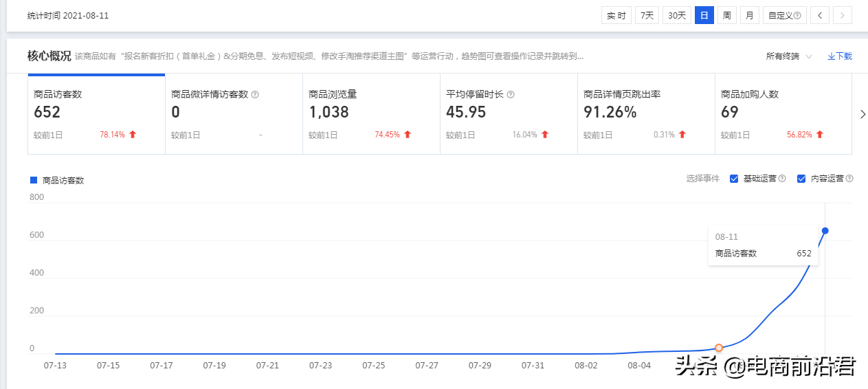Viewport: 868px width, 389px height.
Task: Show more metric cards with right chevron
Action: click(863, 115)
